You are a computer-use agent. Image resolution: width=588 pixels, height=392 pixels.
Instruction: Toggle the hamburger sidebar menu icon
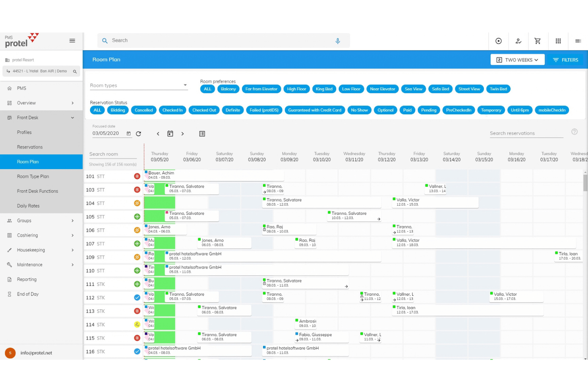point(72,41)
